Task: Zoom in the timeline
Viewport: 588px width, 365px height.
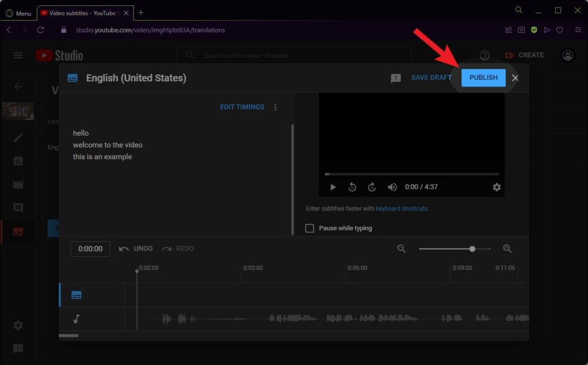Action: pos(507,249)
